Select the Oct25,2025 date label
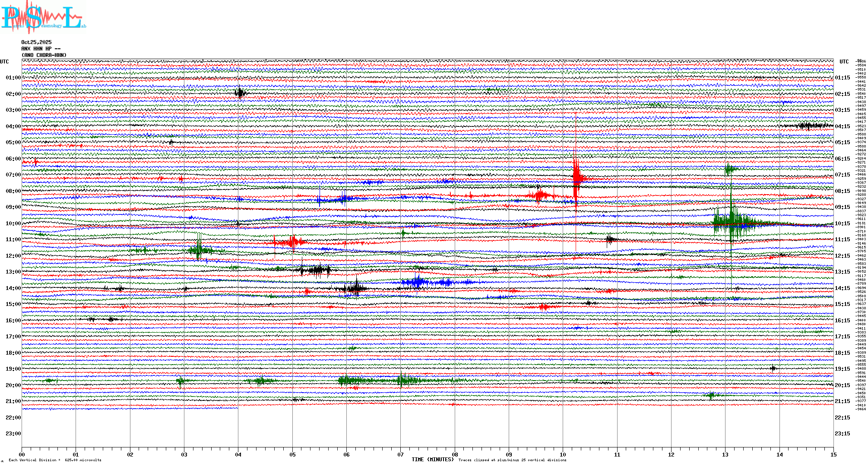Viewport: 868px width, 466px height. pos(36,42)
